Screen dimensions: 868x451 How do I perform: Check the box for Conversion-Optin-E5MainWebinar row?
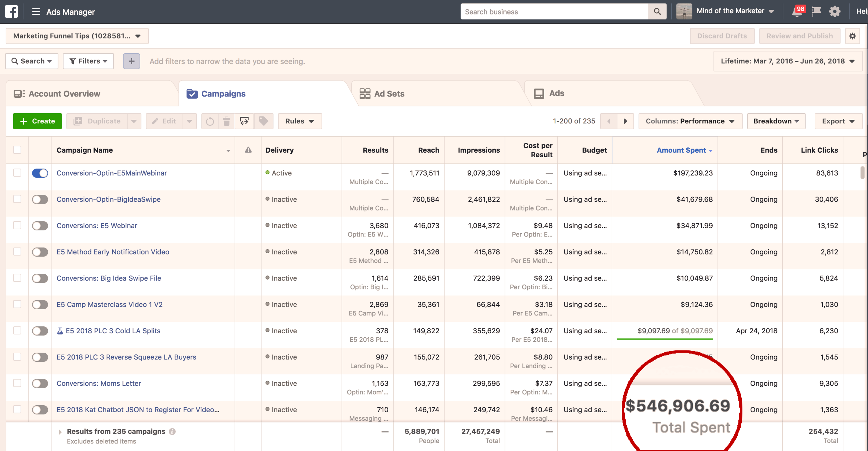point(17,173)
